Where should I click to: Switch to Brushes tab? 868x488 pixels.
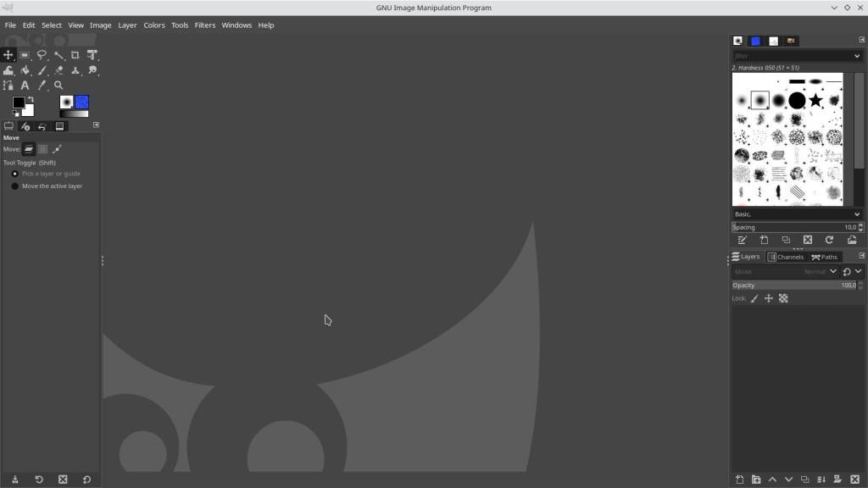[738, 41]
